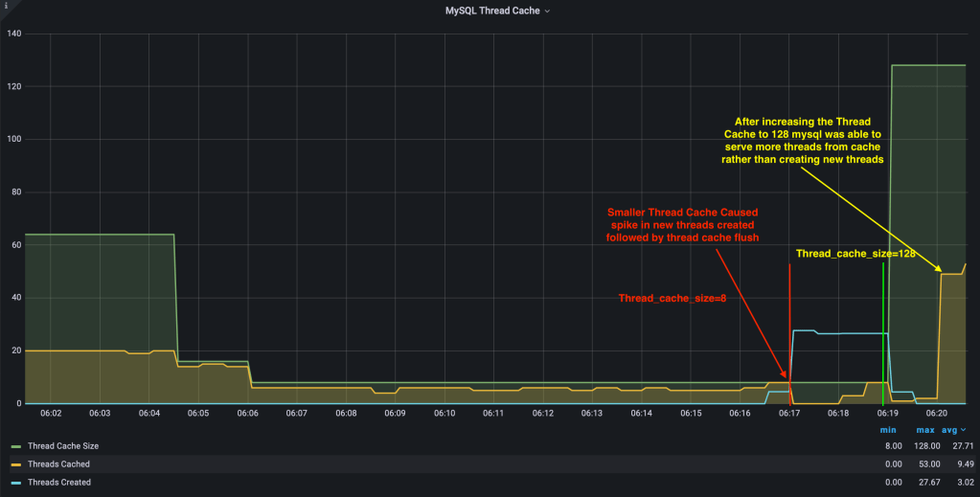
Task: Toggle the Threads Created series label
Action: (59, 483)
